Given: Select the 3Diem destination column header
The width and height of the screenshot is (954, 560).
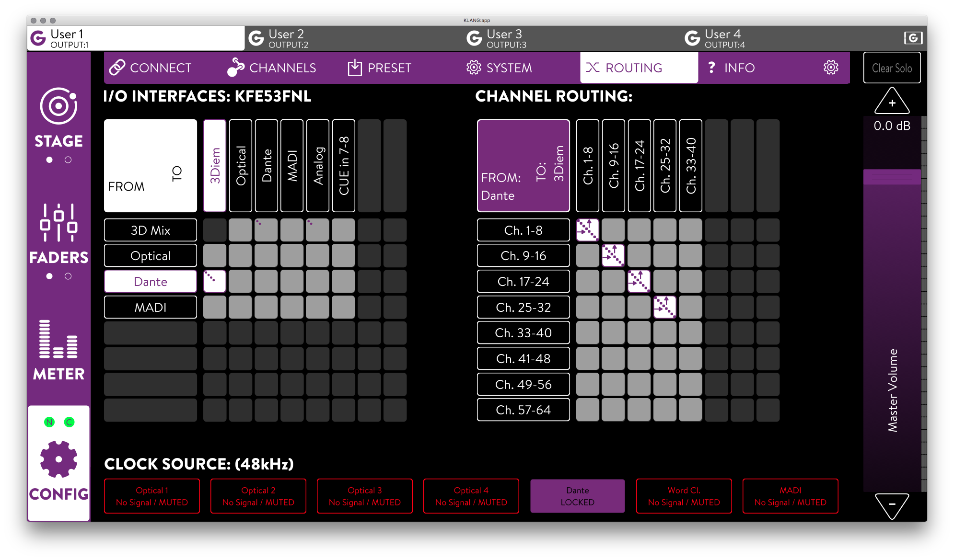Looking at the screenshot, I should pos(215,166).
